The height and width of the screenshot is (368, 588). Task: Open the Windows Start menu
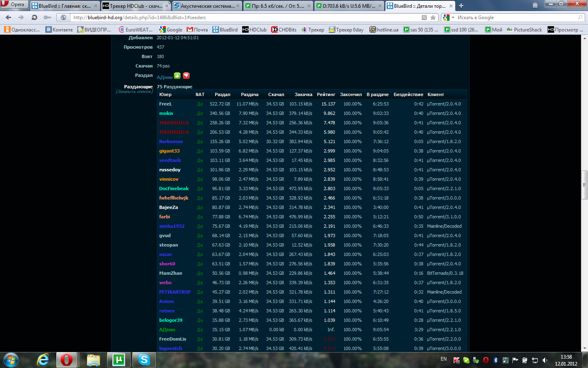tap(11, 360)
